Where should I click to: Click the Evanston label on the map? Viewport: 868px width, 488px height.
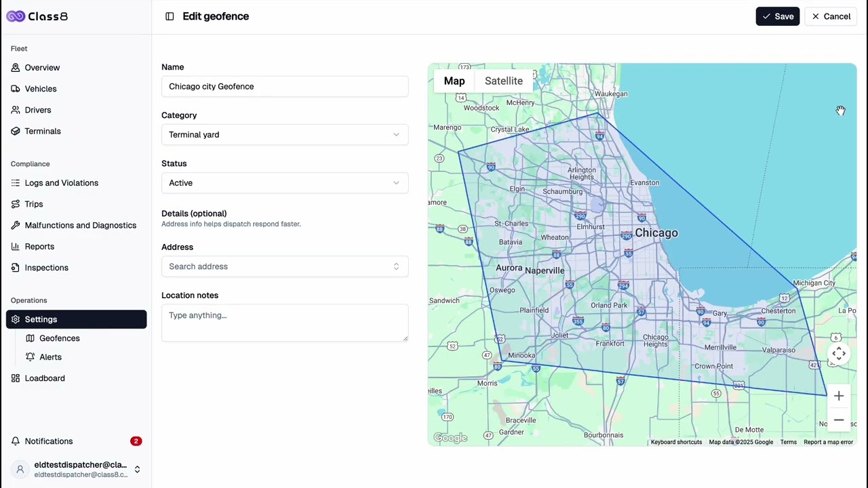644,182
